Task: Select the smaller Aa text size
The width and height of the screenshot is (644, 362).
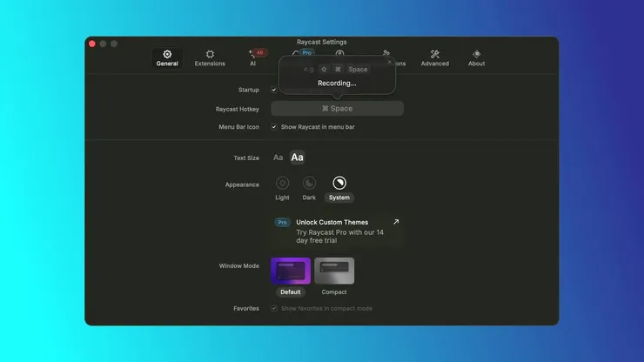Action: pyautogui.click(x=278, y=158)
